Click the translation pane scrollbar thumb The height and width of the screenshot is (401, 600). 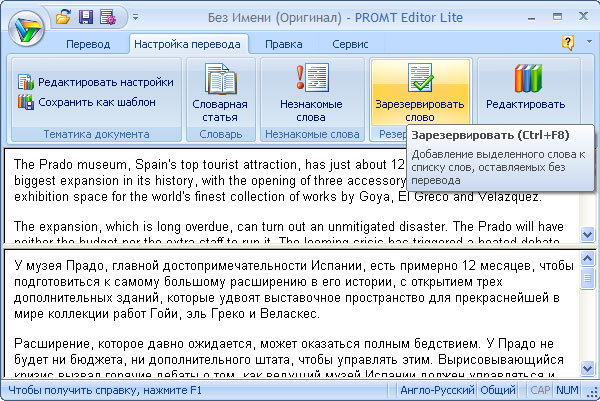587,279
